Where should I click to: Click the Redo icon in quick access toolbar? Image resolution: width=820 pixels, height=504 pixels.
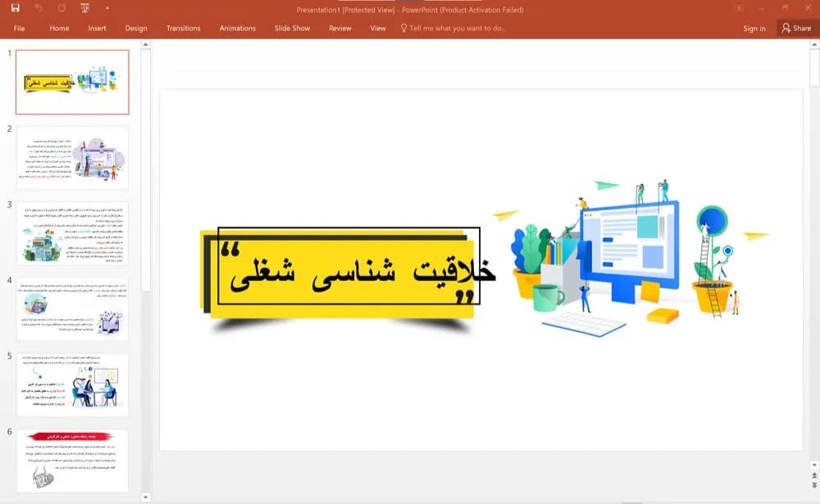pyautogui.click(x=61, y=8)
